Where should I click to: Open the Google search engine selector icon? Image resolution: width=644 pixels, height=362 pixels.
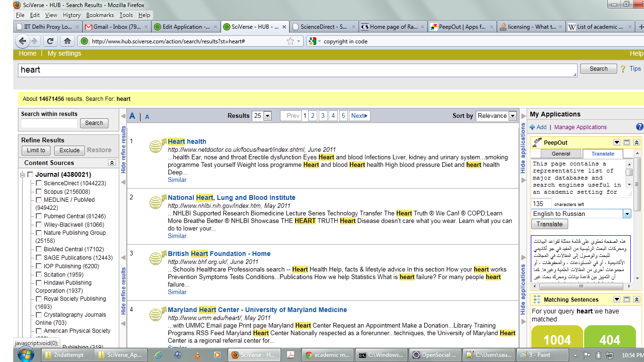(x=312, y=41)
